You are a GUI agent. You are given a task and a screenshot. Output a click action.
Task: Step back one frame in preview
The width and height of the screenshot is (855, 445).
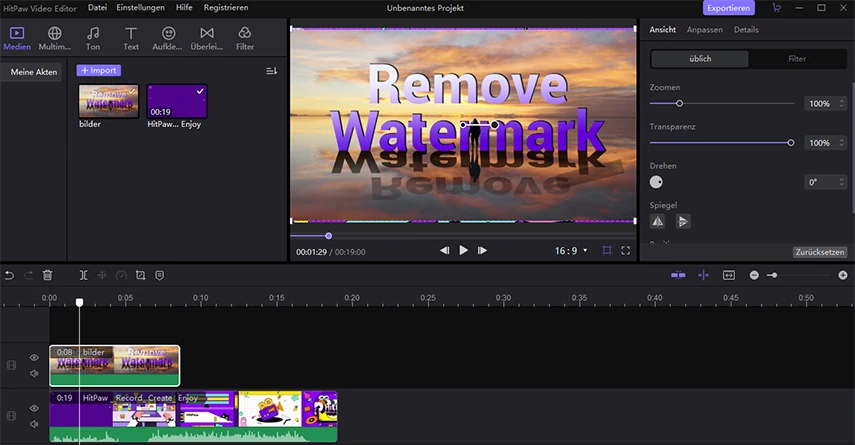pos(444,250)
